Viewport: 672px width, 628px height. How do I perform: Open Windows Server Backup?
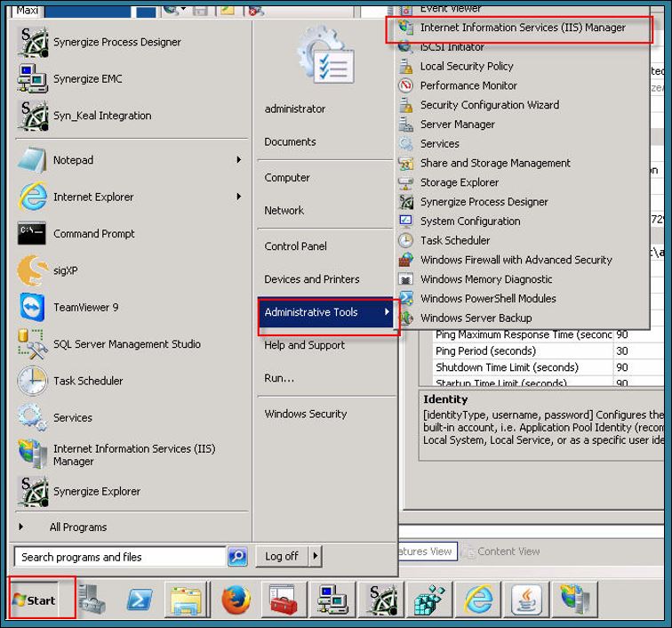[522, 318]
